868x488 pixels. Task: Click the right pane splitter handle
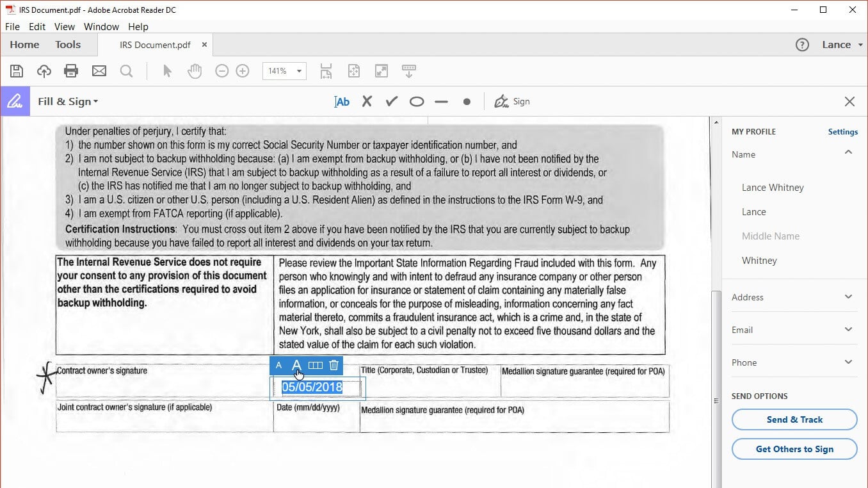(x=717, y=401)
